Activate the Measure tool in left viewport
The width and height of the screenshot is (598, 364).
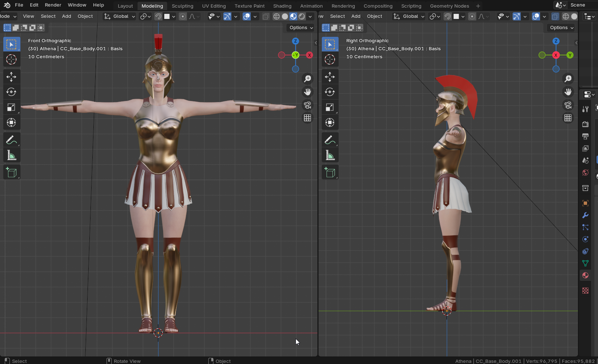11,156
